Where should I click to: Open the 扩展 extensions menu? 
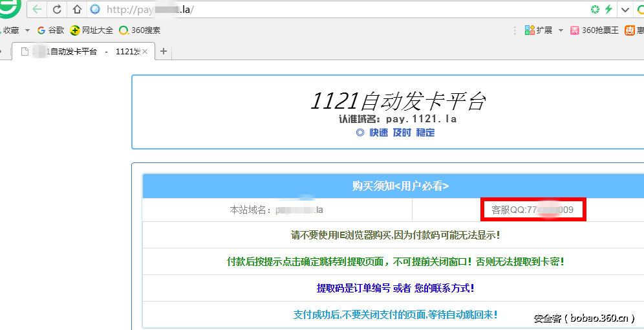(x=538, y=30)
